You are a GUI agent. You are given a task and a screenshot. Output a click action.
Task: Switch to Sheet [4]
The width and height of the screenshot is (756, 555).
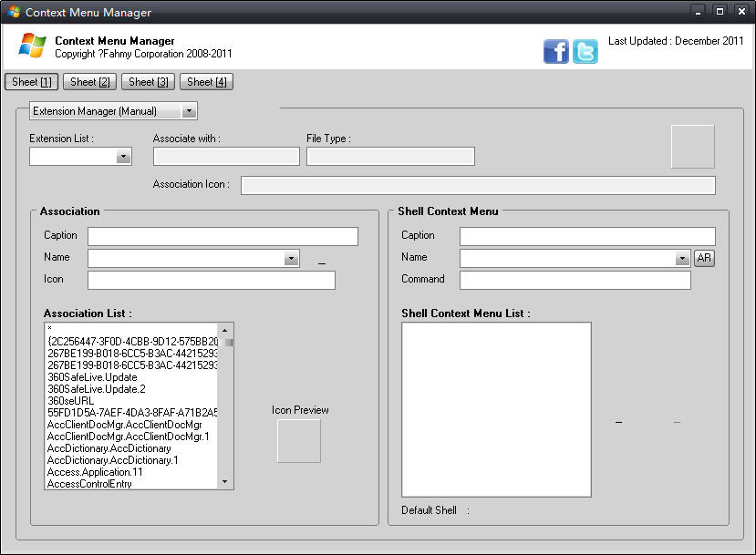[206, 81]
